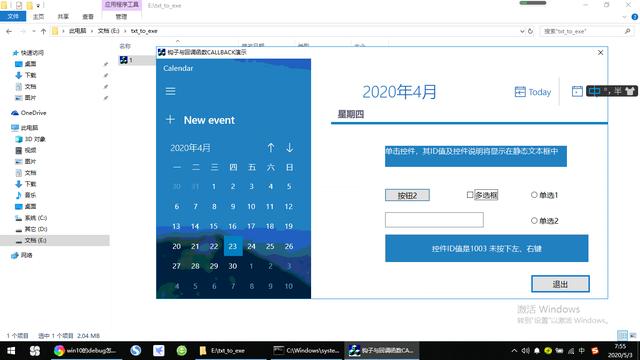
Task: Select highlighted date 23 in calendar
Action: point(233,246)
